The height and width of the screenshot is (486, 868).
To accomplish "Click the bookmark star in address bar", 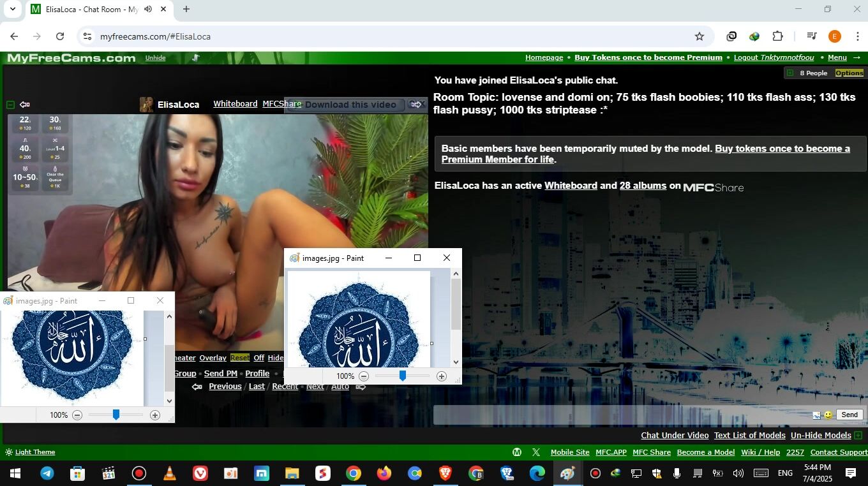I will tap(699, 36).
